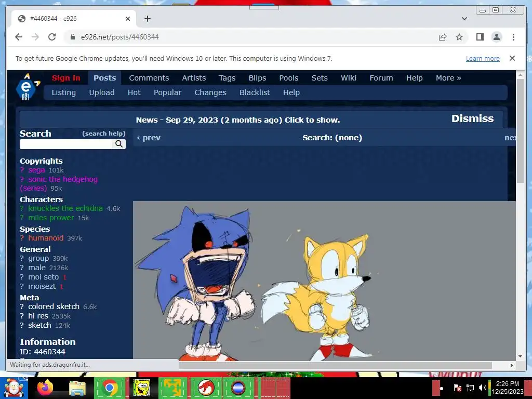Screen dimensions: 532x399
Task: Open Popular posts
Action: pyautogui.click(x=168, y=92)
